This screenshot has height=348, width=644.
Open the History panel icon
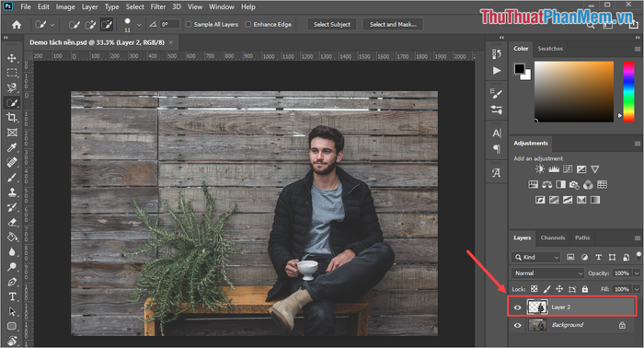497,53
